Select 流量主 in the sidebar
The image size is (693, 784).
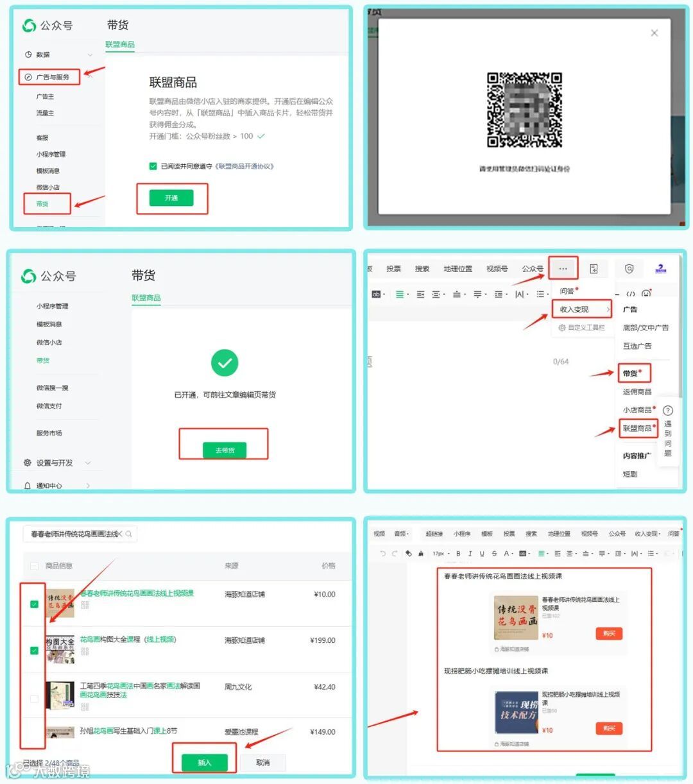[45, 113]
